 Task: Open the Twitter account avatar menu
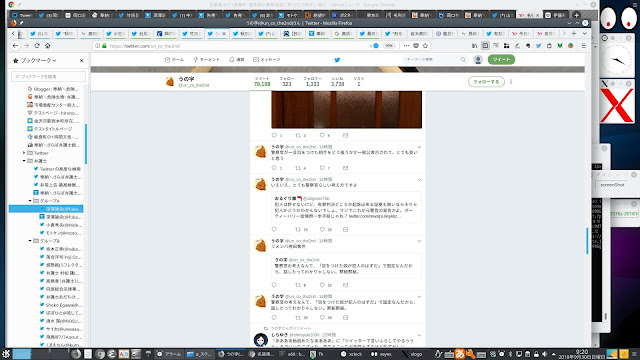(x=478, y=60)
